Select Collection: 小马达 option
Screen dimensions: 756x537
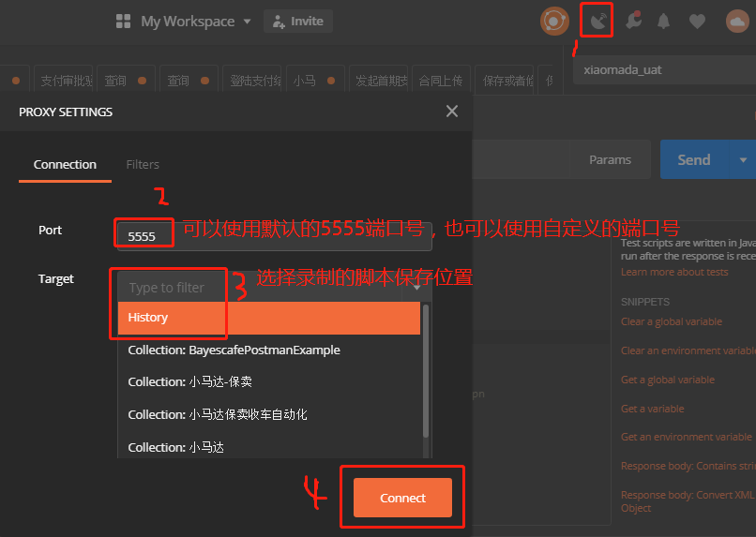click(269, 447)
